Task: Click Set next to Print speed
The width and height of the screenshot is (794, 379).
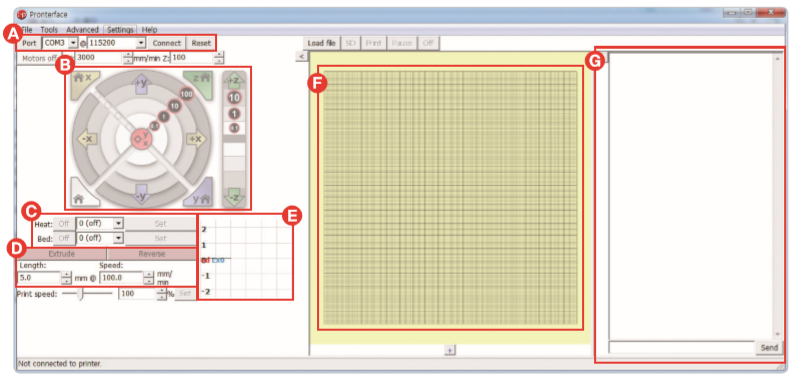Action: tap(185, 294)
